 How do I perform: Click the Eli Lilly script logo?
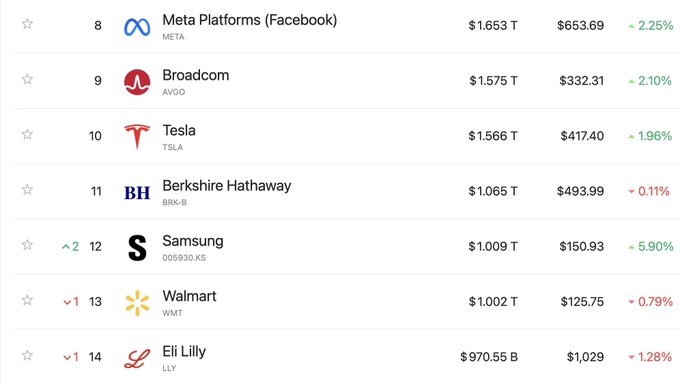click(137, 358)
